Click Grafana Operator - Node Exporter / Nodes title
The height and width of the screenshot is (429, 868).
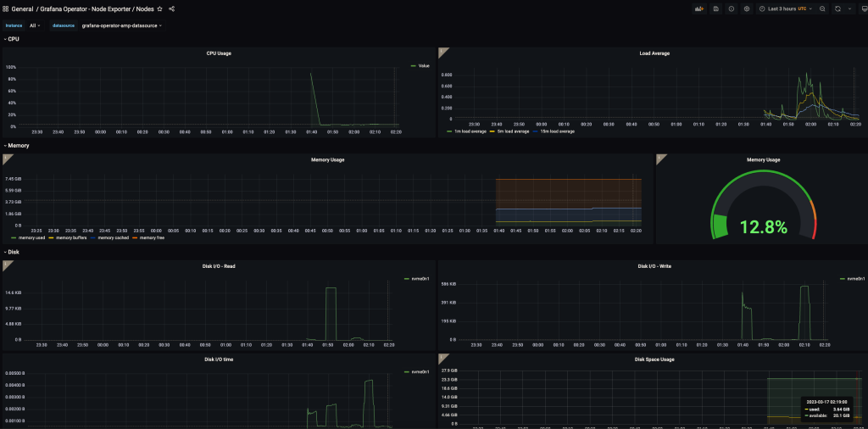(x=97, y=8)
